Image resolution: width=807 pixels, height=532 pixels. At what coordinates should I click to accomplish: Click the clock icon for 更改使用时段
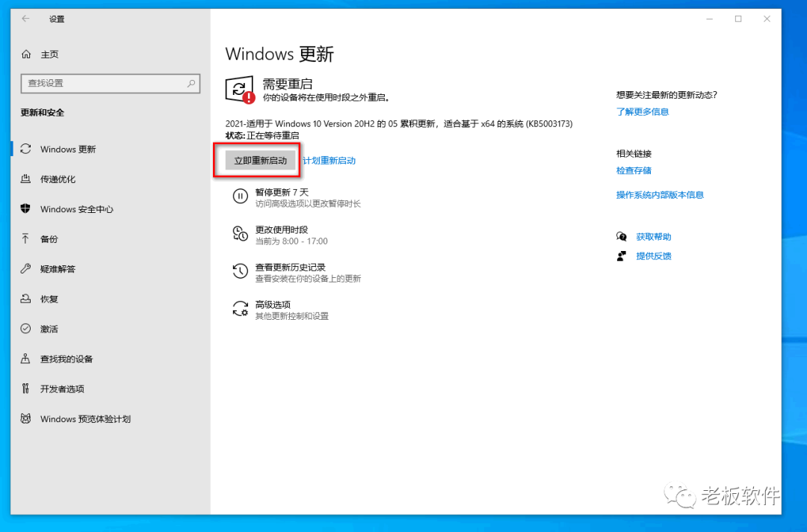(241, 234)
